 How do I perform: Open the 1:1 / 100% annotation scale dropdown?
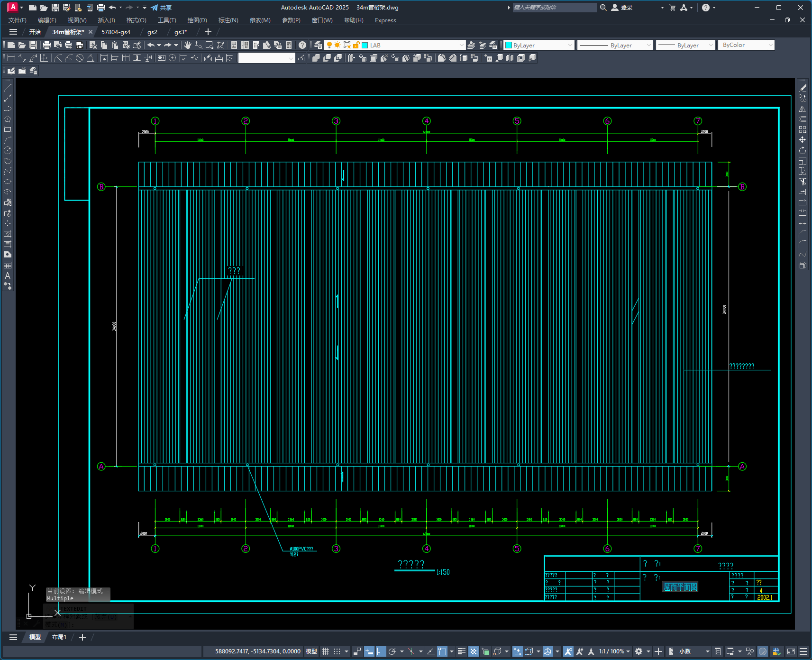coord(614,651)
